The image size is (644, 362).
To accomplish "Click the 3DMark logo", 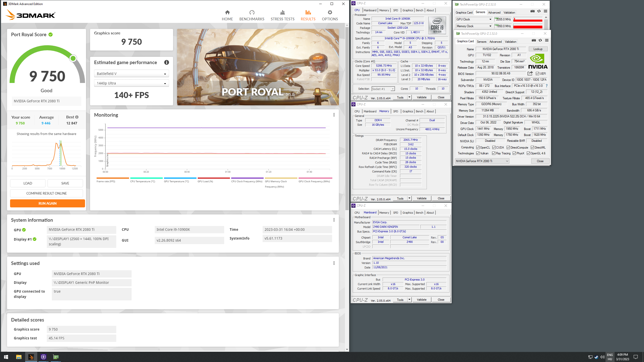I will tap(30, 15).
